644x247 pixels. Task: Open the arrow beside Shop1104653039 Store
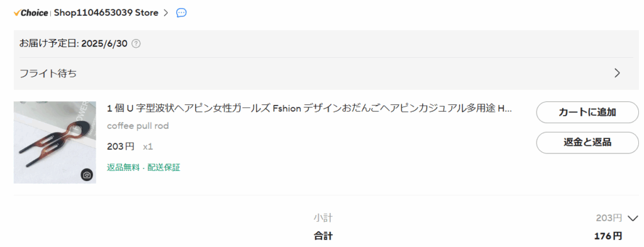click(165, 13)
